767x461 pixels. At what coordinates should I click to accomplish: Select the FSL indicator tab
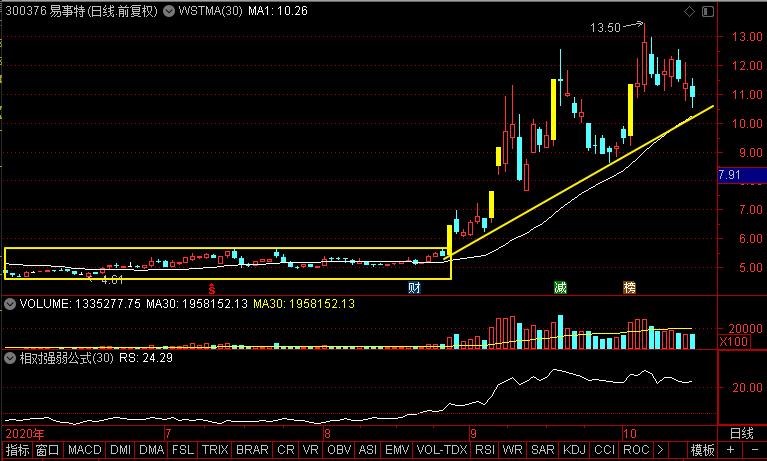(x=182, y=450)
